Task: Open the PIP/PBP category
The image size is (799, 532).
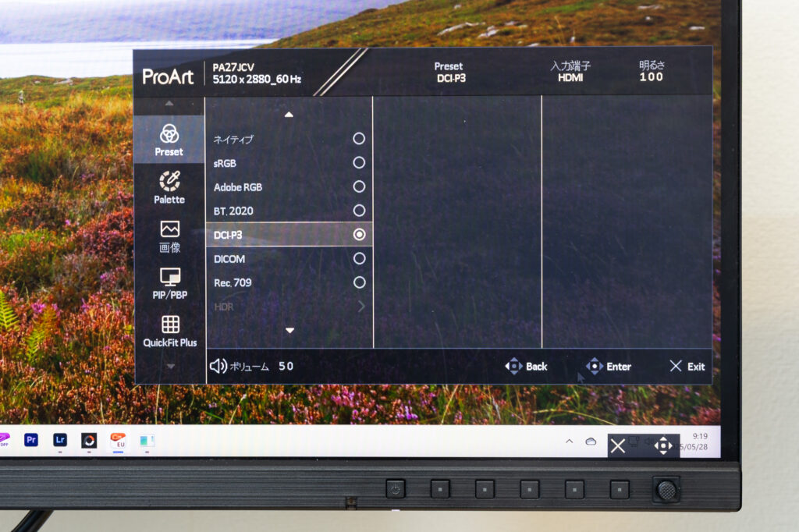Action: [169, 285]
